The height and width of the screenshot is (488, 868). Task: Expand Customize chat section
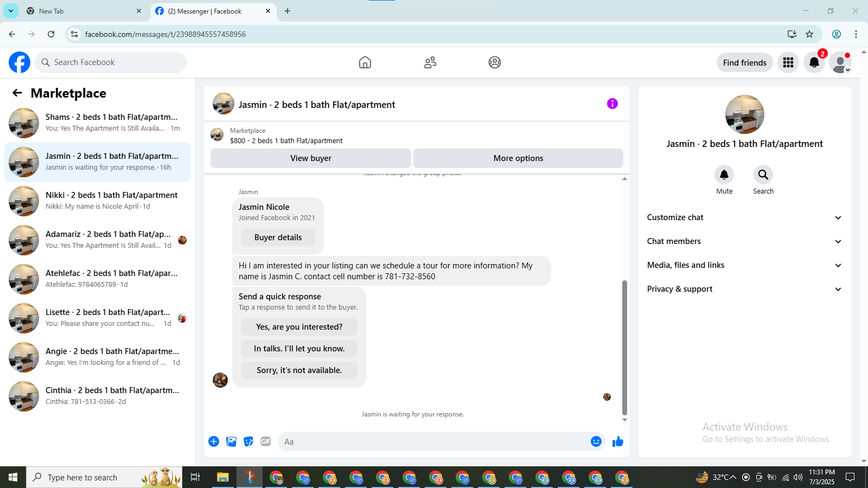click(x=744, y=217)
